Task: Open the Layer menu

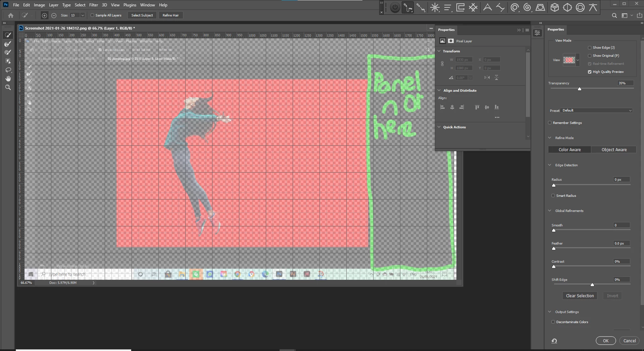Action: click(x=54, y=5)
